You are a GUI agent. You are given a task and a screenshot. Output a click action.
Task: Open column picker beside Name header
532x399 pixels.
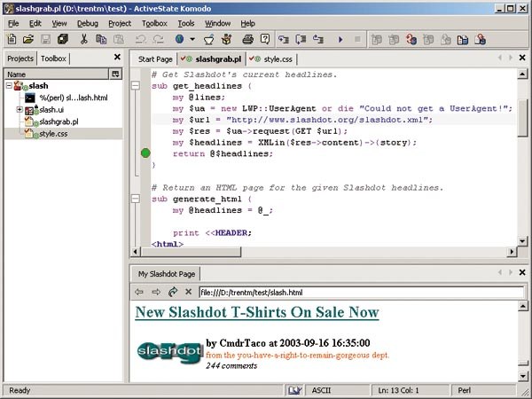click(115, 74)
